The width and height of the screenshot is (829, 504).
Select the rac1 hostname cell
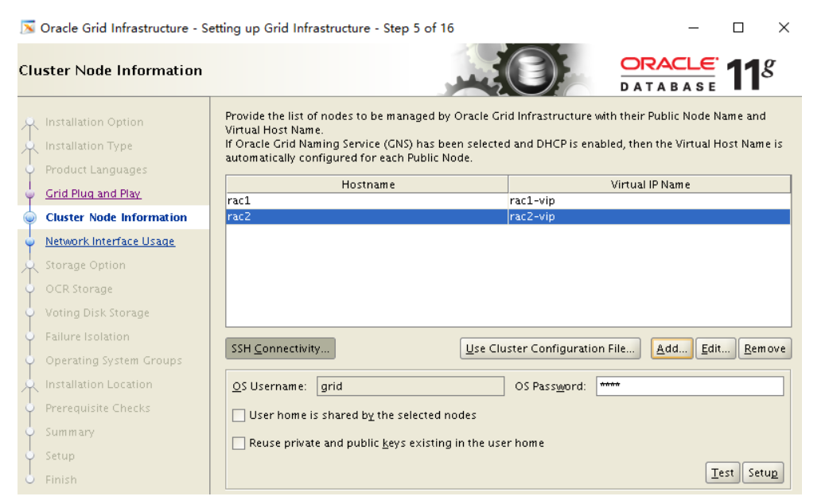(367, 201)
